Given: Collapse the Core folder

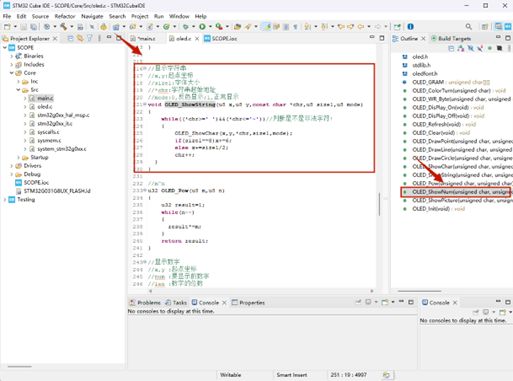Looking at the screenshot, I should pyautogui.click(x=12, y=73).
